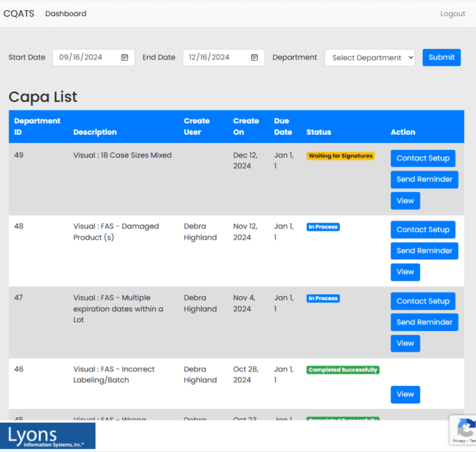View the Incorrect Labeling/Batch record
Screen dimensions: 476x452
click(405, 394)
